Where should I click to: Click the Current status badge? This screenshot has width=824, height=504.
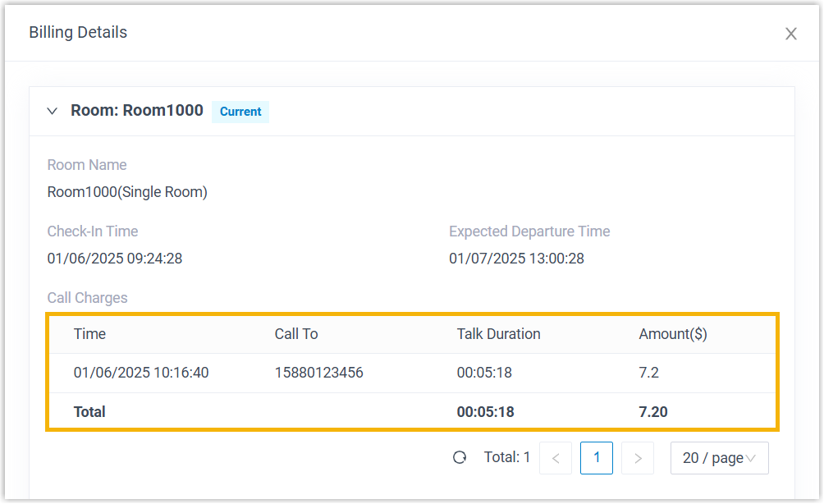click(x=240, y=112)
